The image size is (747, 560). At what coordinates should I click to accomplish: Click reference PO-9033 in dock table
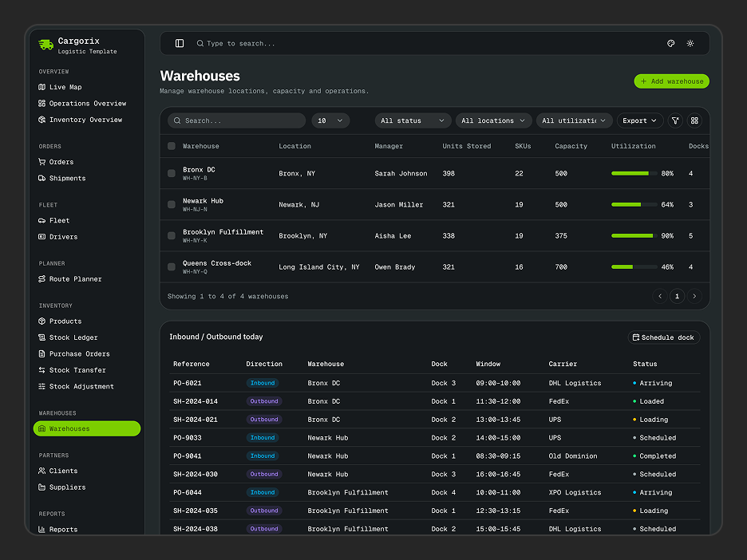click(188, 438)
